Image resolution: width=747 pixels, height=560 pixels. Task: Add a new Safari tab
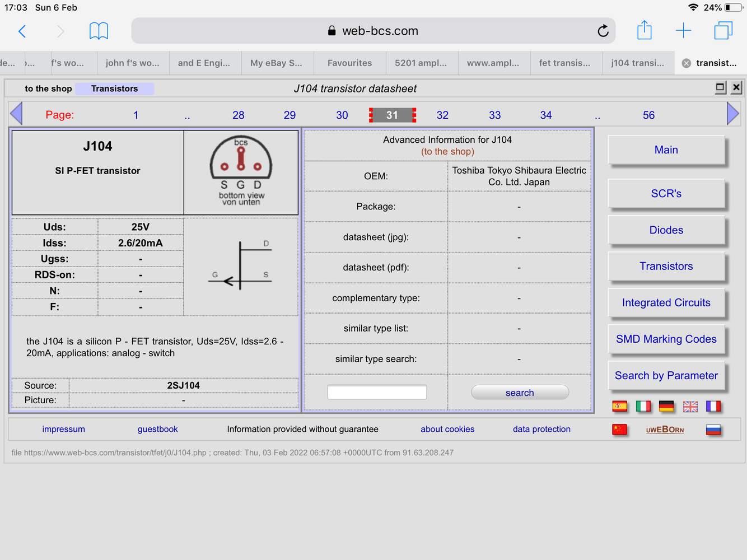(x=683, y=30)
